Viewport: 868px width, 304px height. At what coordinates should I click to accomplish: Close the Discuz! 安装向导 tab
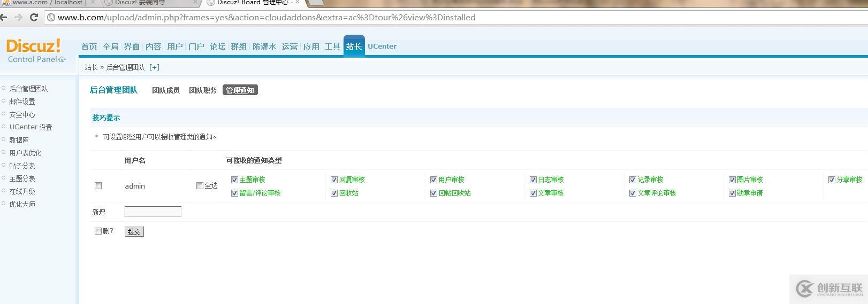[x=195, y=3]
